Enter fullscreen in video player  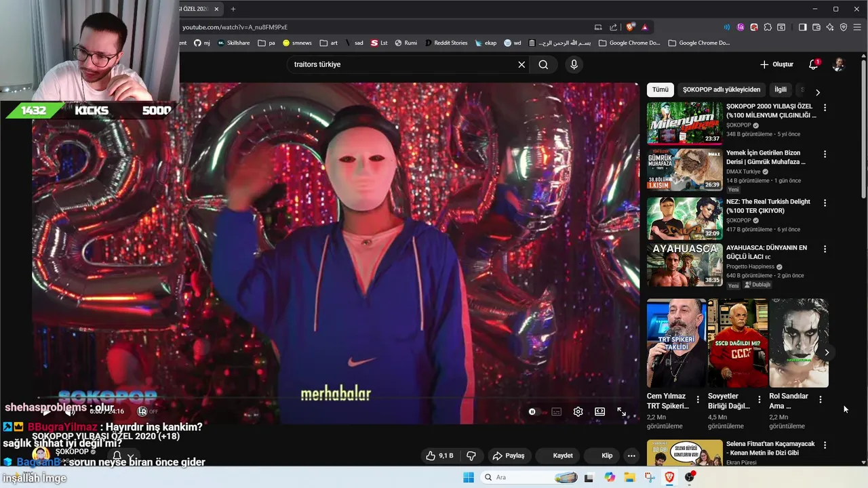[621, 411]
